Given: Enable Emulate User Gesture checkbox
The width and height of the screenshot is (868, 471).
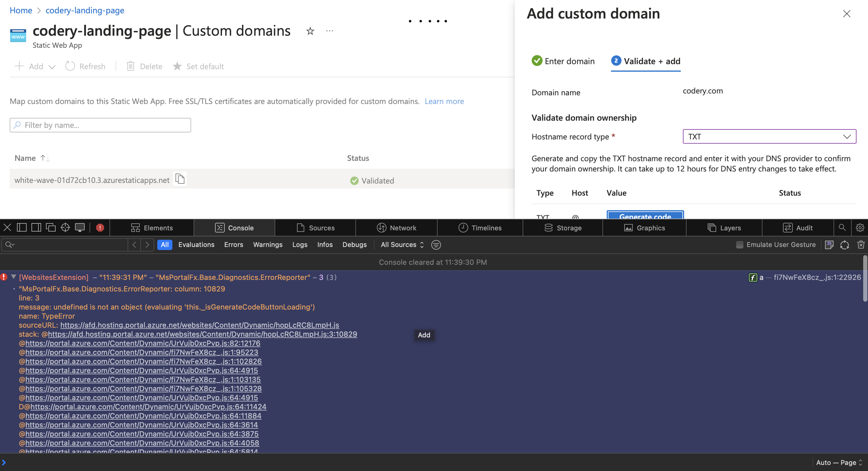Looking at the screenshot, I should (739, 245).
